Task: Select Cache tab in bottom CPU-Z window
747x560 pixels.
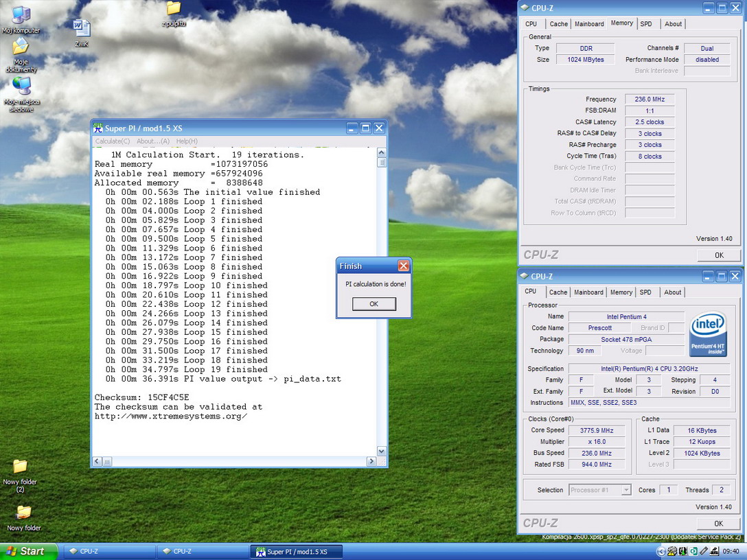Action: tap(558, 292)
